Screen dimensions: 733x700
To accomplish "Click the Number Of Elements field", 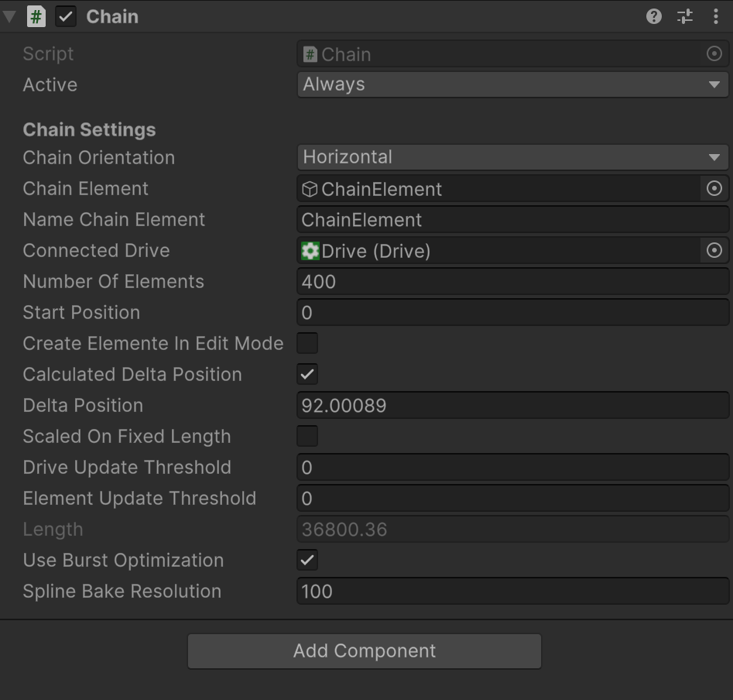I will [x=512, y=282].
